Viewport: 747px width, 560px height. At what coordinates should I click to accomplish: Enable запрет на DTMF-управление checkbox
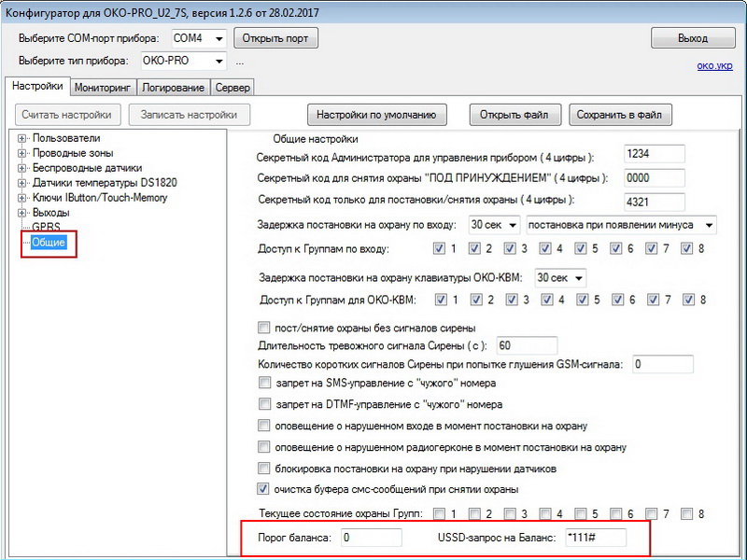tap(264, 404)
